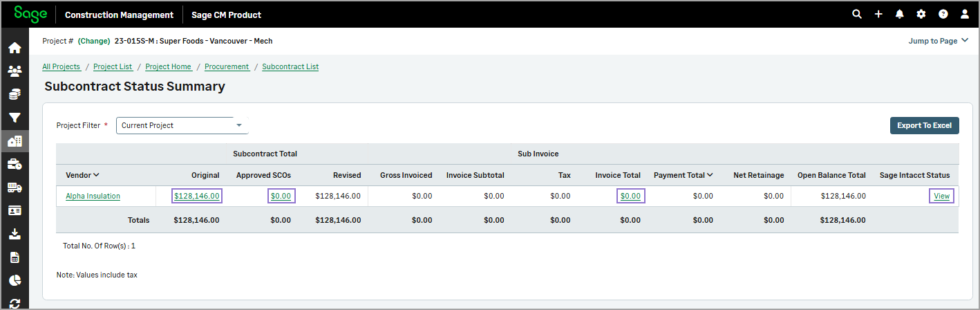Select the highlighted buildings sidebar icon

[x=15, y=141]
